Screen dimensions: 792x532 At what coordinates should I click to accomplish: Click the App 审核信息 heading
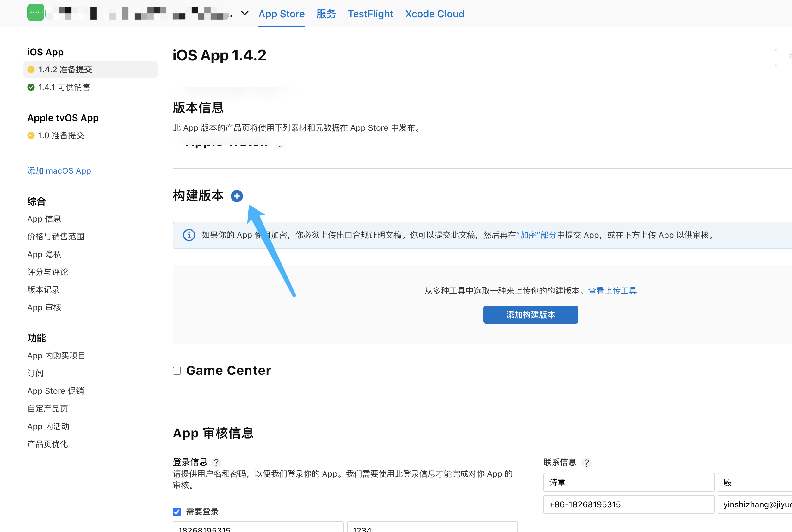coord(213,433)
